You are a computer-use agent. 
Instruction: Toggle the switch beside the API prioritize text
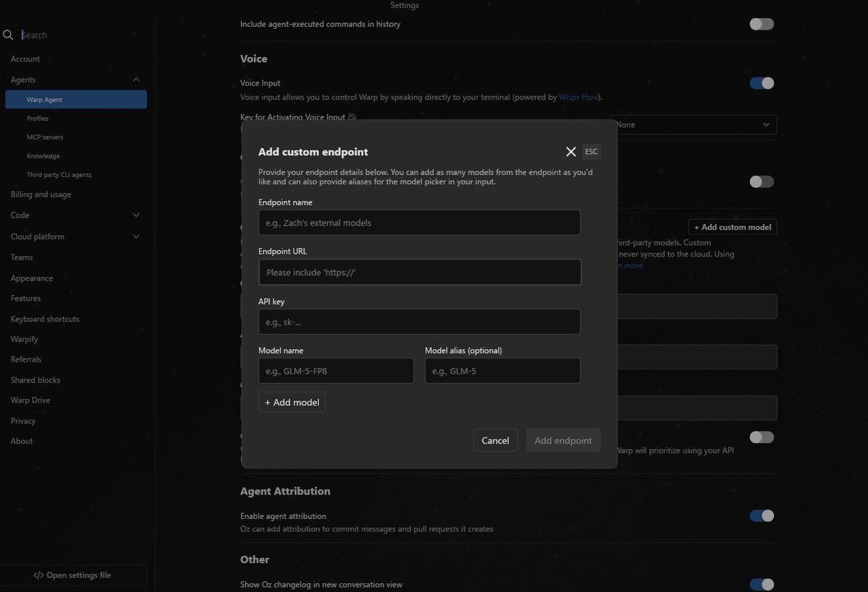click(762, 437)
